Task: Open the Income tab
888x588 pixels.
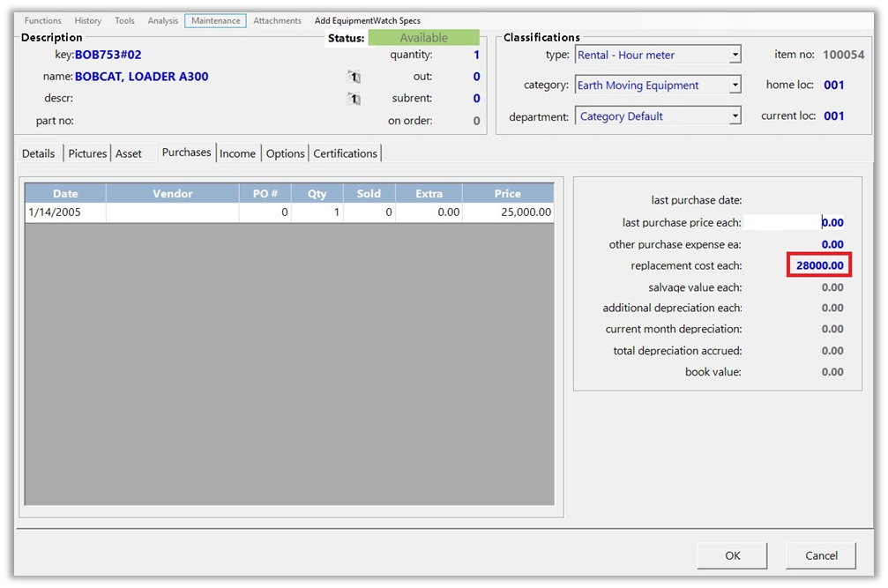Action: [x=237, y=153]
